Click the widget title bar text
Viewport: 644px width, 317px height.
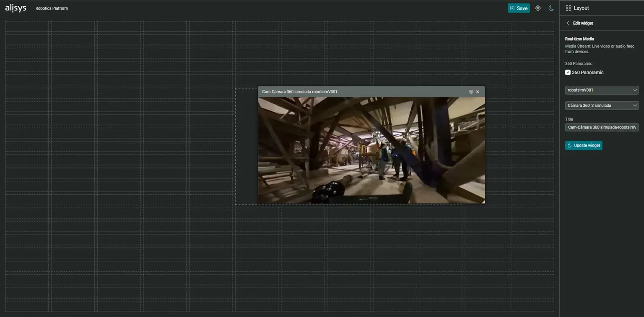[299, 92]
